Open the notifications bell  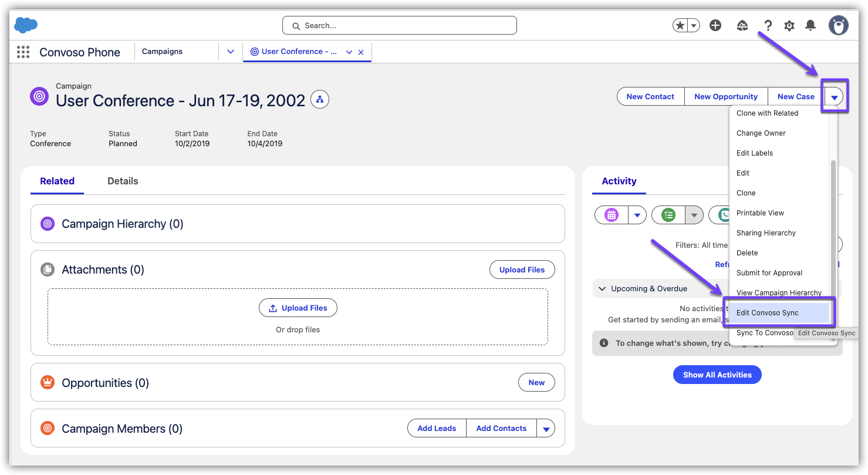pyautogui.click(x=810, y=25)
